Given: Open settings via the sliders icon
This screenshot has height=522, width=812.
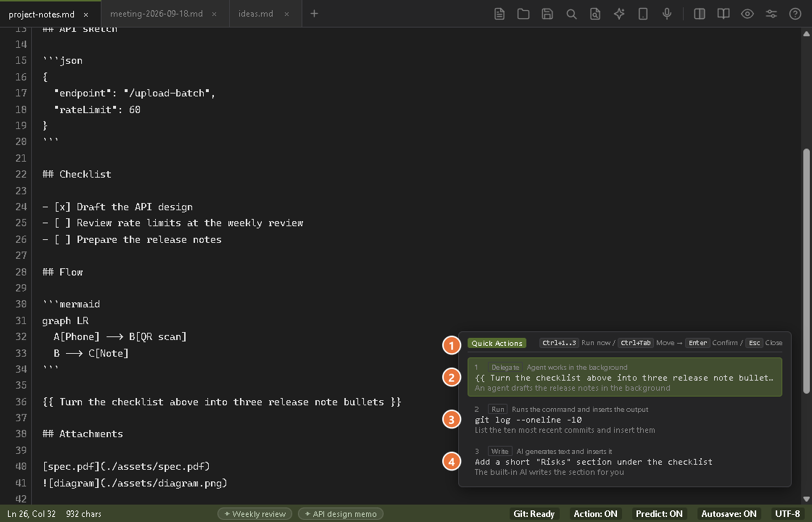Looking at the screenshot, I should [x=771, y=14].
